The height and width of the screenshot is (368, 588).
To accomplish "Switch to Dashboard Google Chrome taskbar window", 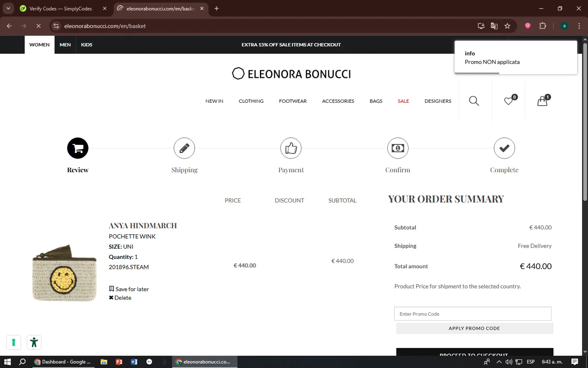I will 63,362.
